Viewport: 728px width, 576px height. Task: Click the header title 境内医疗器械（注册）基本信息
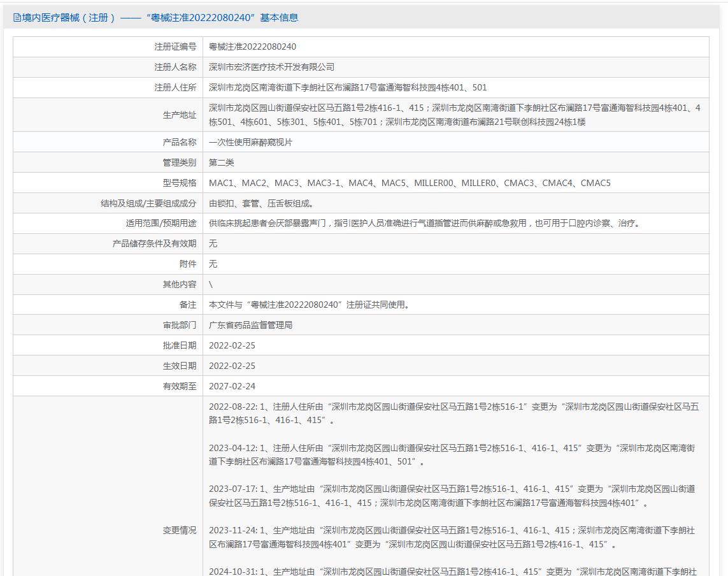160,18
